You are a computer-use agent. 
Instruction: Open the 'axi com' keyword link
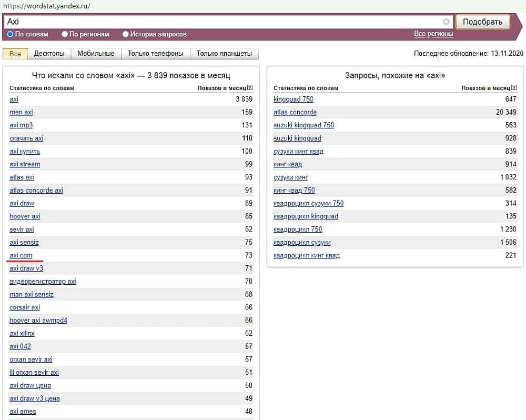tap(21, 255)
